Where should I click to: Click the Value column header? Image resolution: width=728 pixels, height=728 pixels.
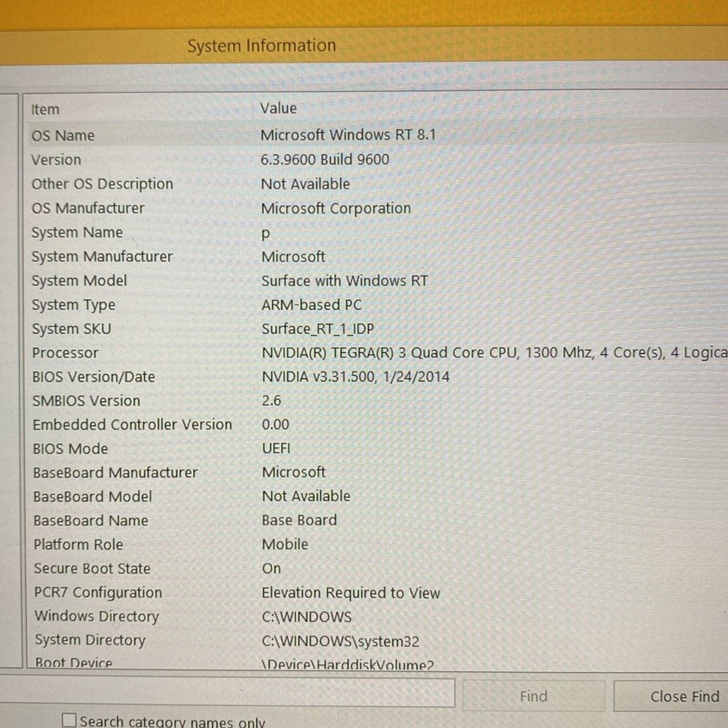(278, 108)
